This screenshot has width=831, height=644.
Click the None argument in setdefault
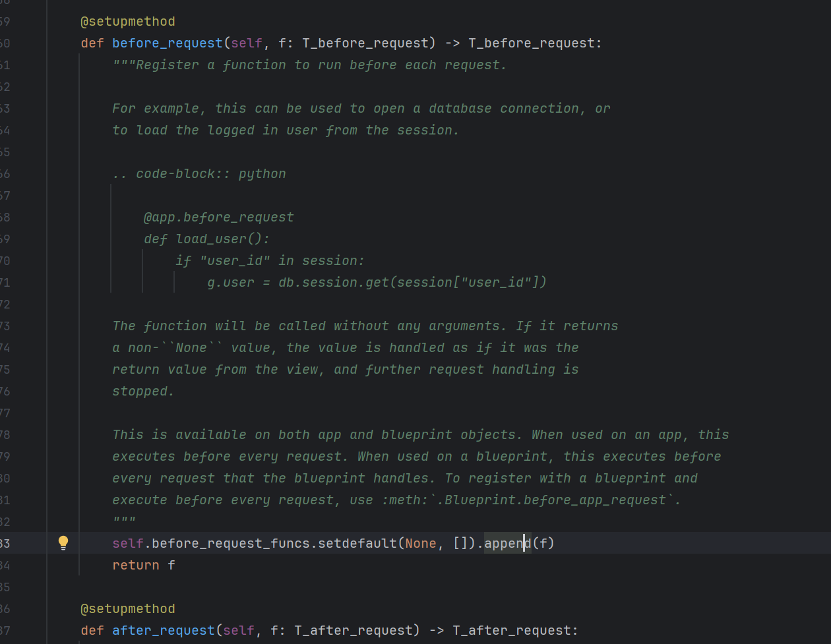click(421, 544)
